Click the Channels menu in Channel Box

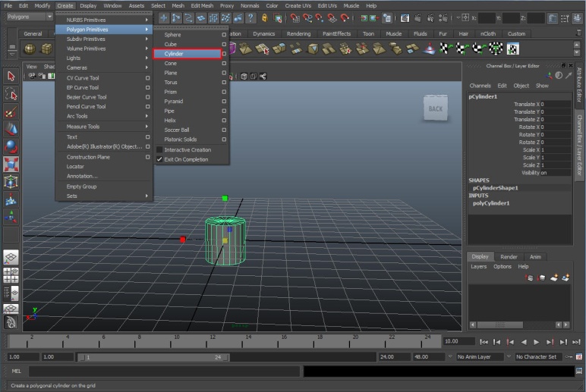(480, 86)
